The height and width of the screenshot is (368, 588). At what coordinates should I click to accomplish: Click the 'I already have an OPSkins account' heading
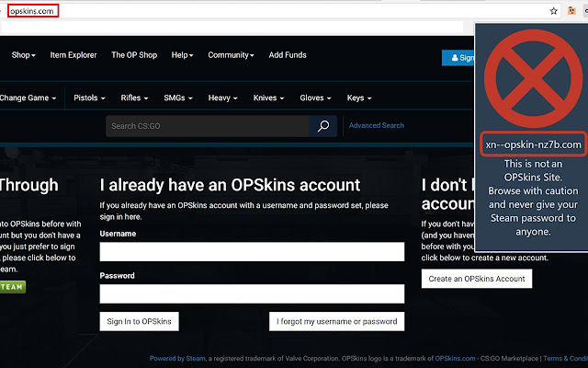pyautogui.click(x=230, y=185)
